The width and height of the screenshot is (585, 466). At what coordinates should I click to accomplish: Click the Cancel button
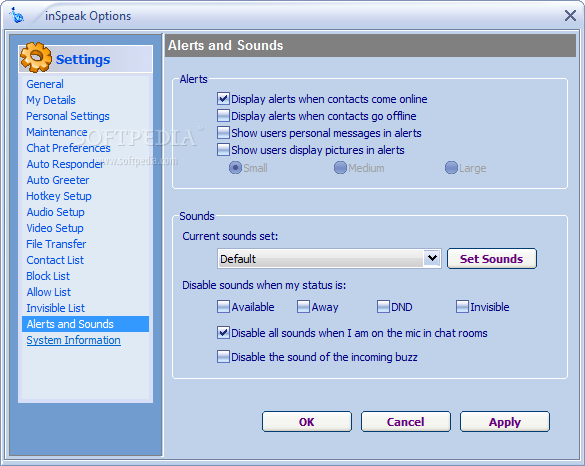pyautogui.click(x=406, y=422)
